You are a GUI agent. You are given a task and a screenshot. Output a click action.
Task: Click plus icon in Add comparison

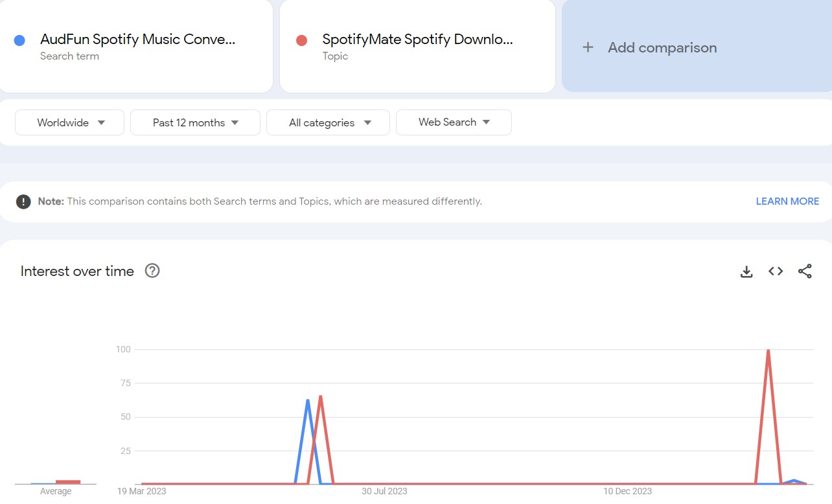point(588,47)
